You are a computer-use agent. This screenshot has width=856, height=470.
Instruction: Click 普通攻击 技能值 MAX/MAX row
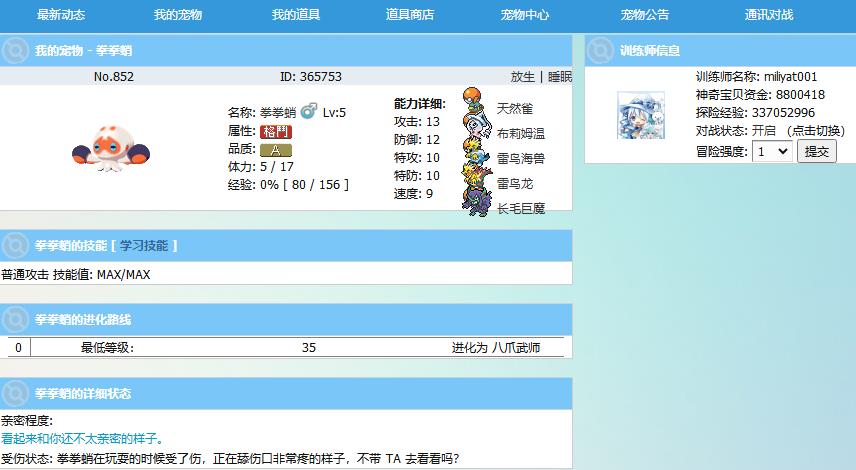76,275
